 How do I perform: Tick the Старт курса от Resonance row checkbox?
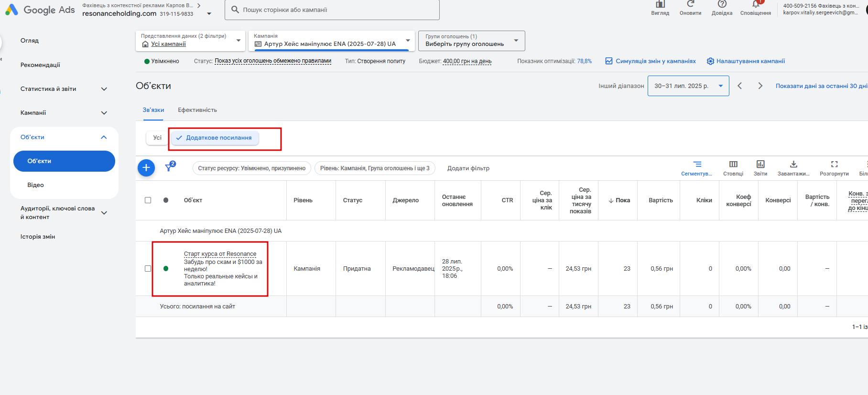[x=148, y=269]
